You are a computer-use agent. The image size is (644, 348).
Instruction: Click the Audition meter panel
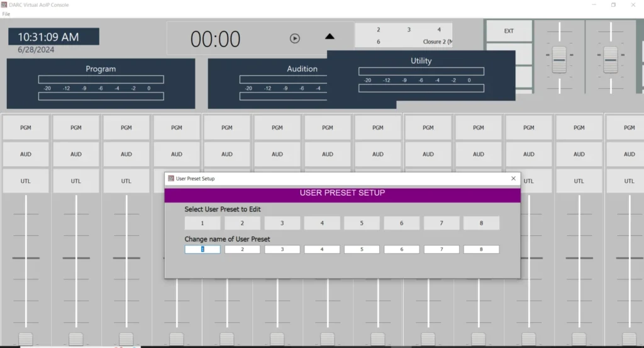[267, 84]
